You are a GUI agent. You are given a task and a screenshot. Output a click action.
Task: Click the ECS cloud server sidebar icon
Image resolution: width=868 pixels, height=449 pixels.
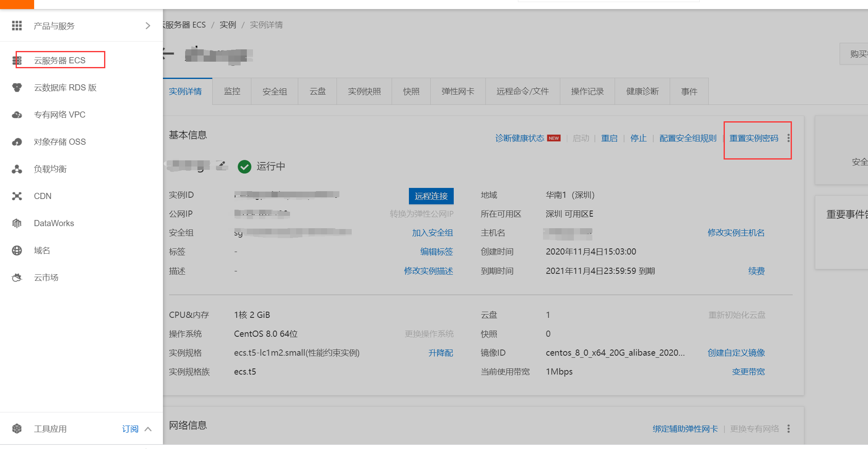(17, 60)
